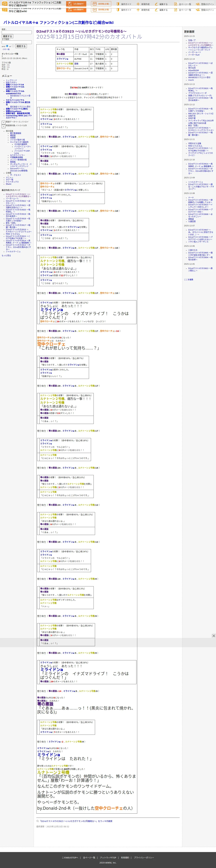Click もっと見る below recent pages
Viewport: 216px width, 868px height.
tap(6, 256)
